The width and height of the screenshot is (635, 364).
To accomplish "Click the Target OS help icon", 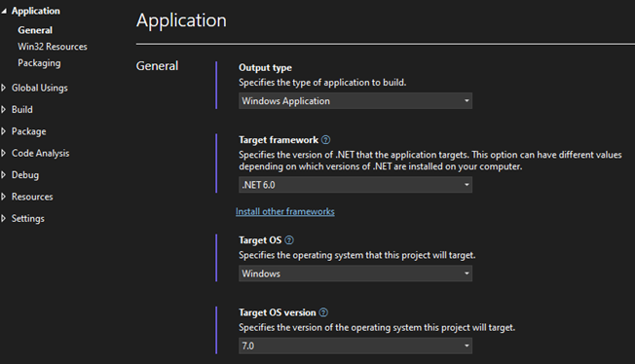I will point(288,240).
